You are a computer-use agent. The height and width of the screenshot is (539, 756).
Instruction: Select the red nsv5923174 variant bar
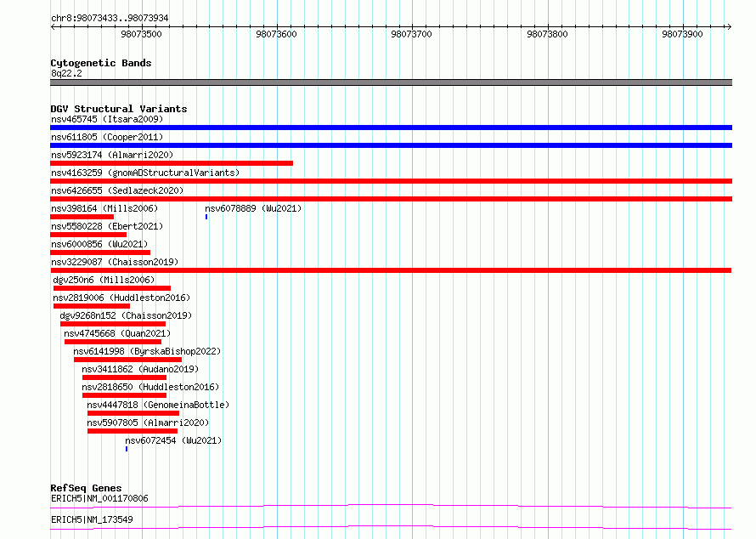click(x=172, y=163)
